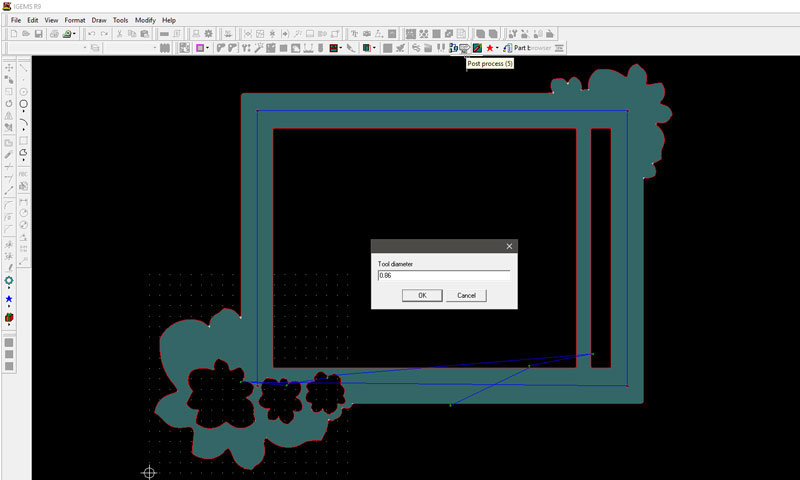Click the text tool 'T' icon
The height and width of the screenshot is (480, 800).
(x=354, y=34)
